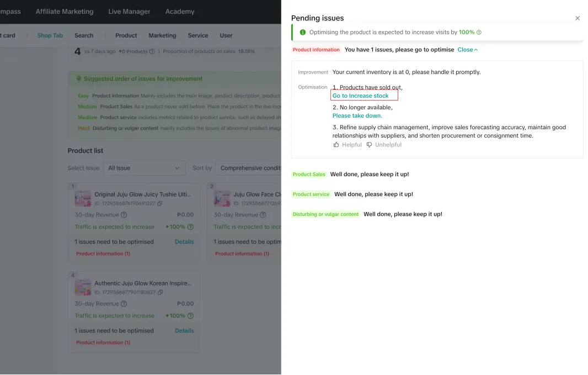This screenshot has height=375, width=588.
Task: Open the Live Manager menu
Action: (129, 12)
